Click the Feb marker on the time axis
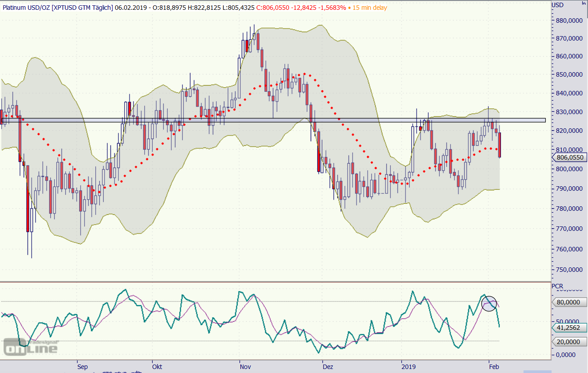 point(494,367)
